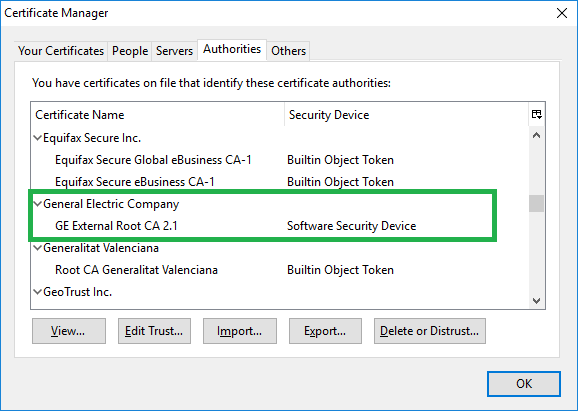The image size is (578, 411).
Task: Select the Generalitat Valenciana group row
Action: (x=280, y=248)
